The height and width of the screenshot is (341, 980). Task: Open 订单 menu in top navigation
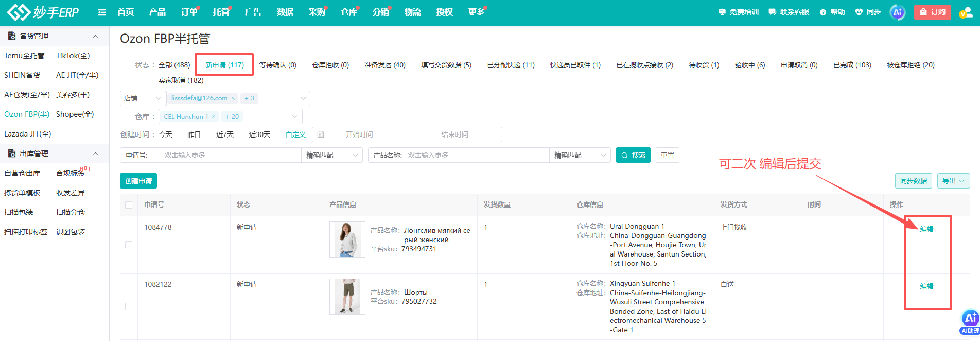coord(189,12)
